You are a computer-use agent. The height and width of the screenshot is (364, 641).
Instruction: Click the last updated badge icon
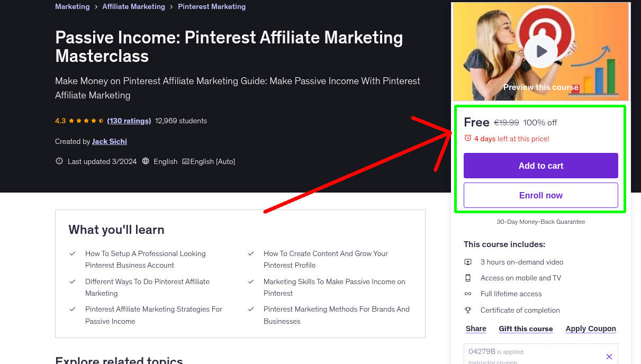(x=59, y=161)
